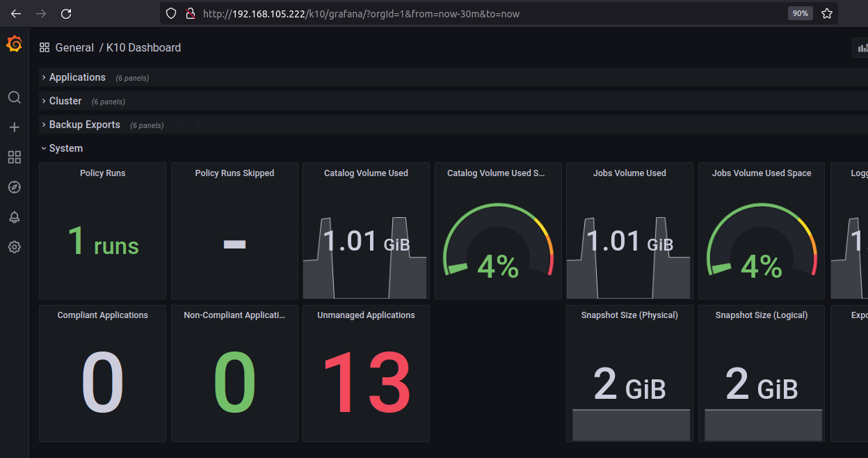Viewport: 868px width, 458px height.
Task: Click the Jobs Volume Used Space 4% gauge
Action: [762, 241]
